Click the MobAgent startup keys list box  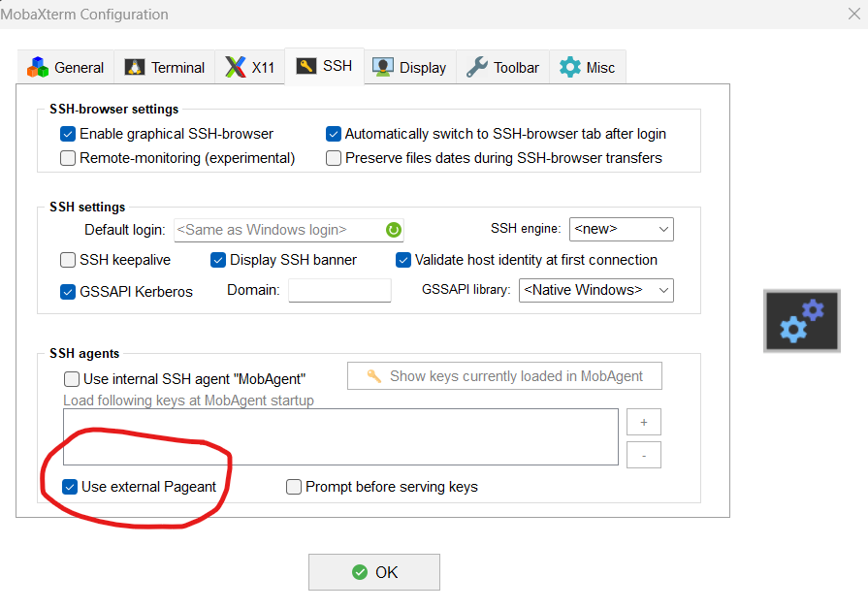pyautogui.click(x=340, y=436)
